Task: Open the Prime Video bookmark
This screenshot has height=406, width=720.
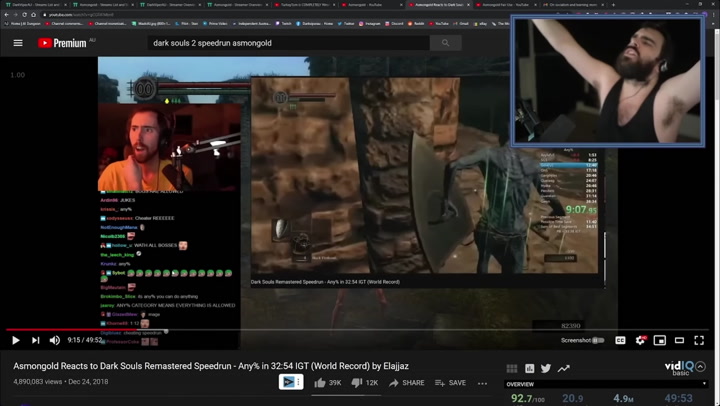Action: [215, 23]
